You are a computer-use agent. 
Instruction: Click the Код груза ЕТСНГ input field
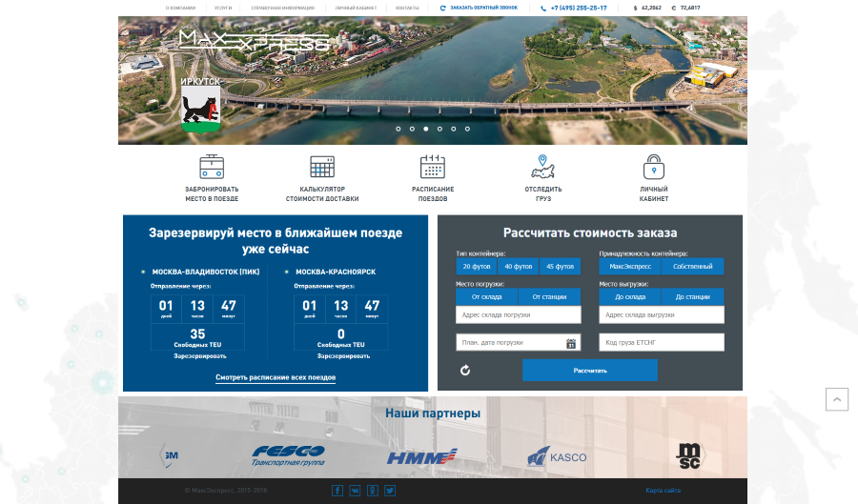tap(662, 342)
